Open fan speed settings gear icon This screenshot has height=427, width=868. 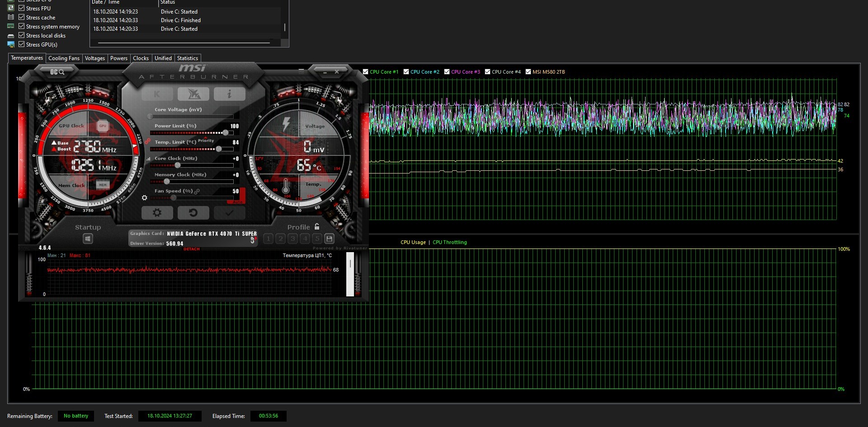[145, 197]
